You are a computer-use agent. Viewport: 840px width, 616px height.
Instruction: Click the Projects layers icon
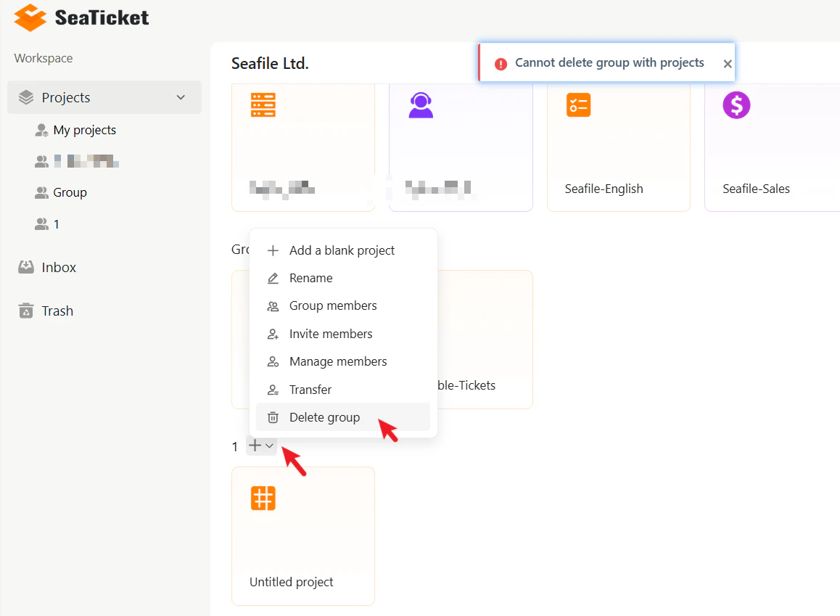pyautogui.click(x=25, y=97)
